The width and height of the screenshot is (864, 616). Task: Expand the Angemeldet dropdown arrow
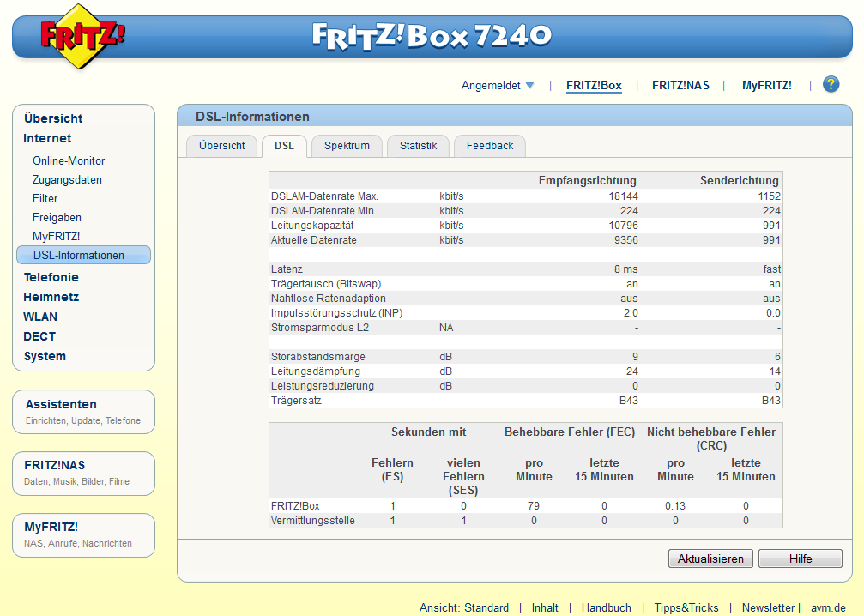529,86
